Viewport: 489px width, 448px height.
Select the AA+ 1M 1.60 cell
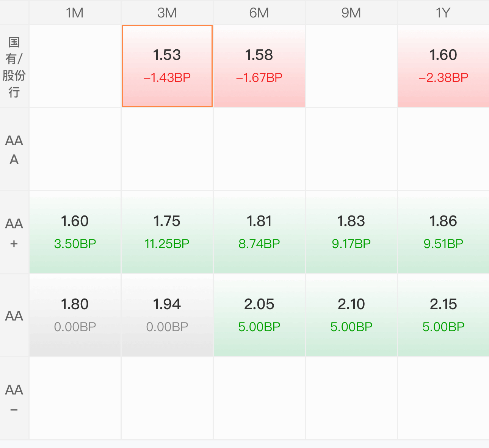[75, 232]
